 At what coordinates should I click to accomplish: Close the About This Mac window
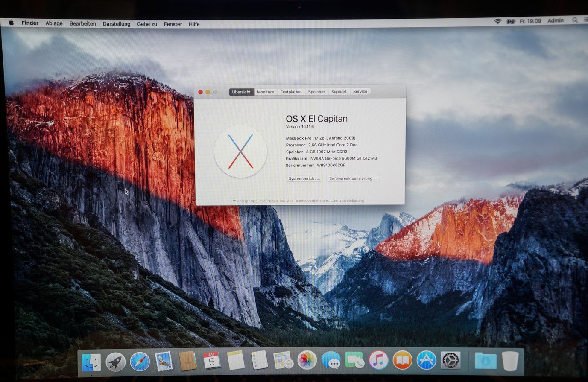tap(200, 92)
